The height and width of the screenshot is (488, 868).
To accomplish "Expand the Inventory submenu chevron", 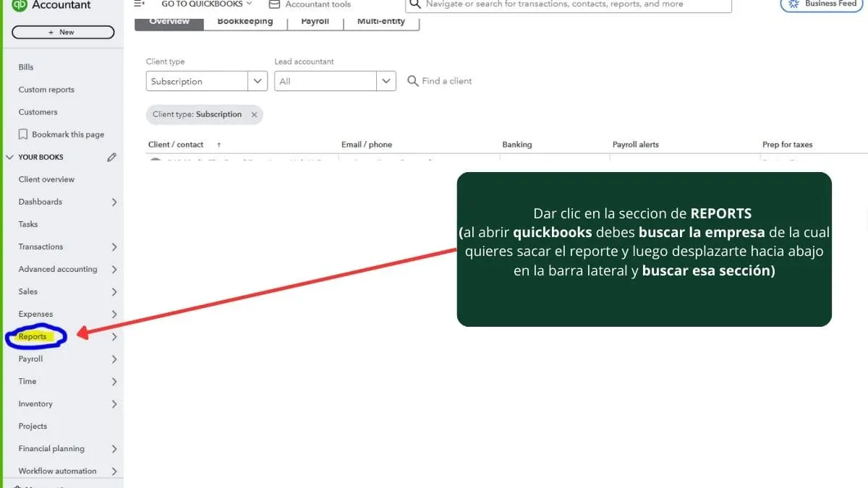I will tap(114, 404).
